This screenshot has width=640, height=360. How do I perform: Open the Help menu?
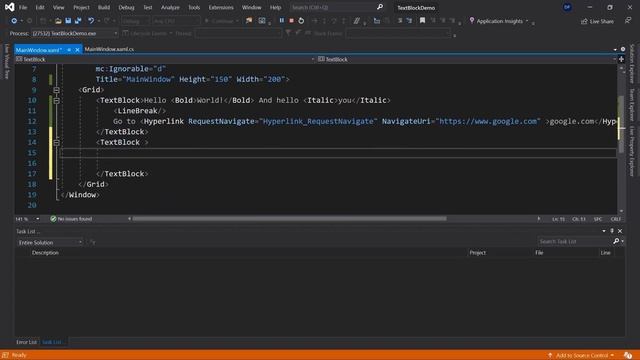coord(276,7)
